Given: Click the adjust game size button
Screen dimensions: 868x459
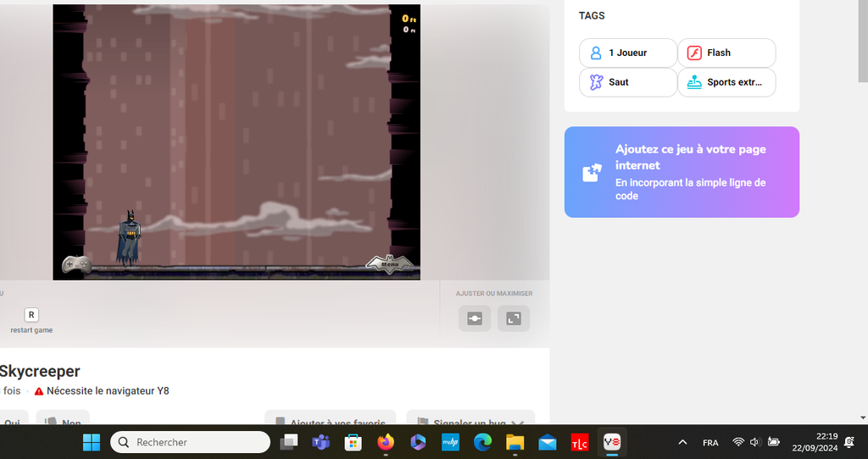Looking at the screenshot, I should point(475,318).
